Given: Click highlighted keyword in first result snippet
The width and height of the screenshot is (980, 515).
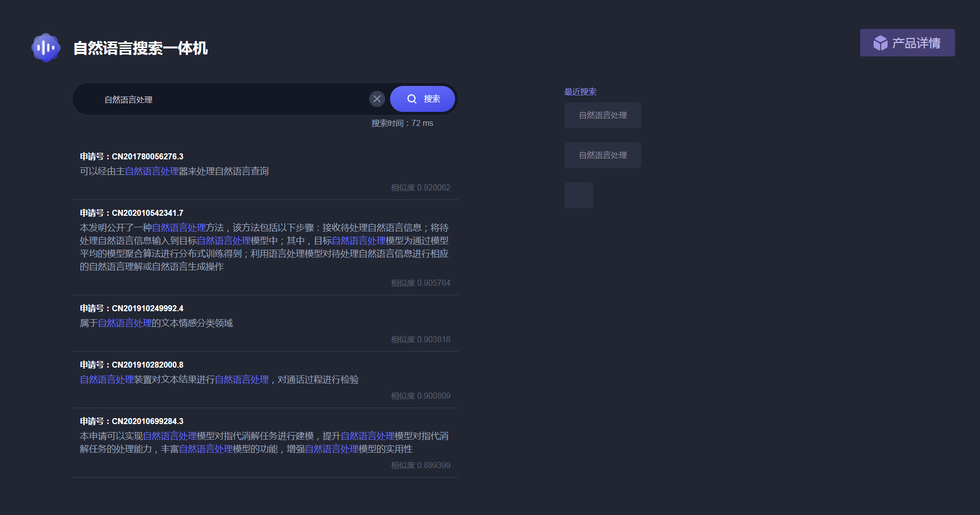Looking at the screenshot, I should click(152, 171).
